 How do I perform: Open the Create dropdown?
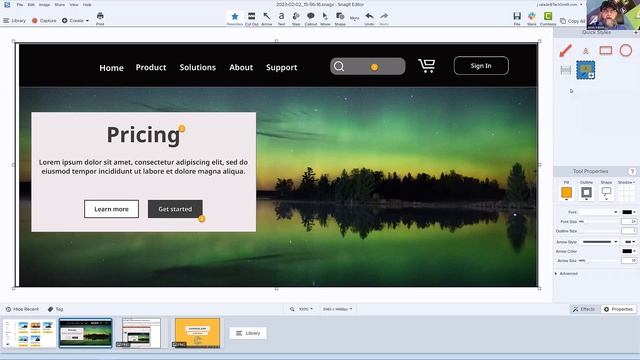coord(76,20)
